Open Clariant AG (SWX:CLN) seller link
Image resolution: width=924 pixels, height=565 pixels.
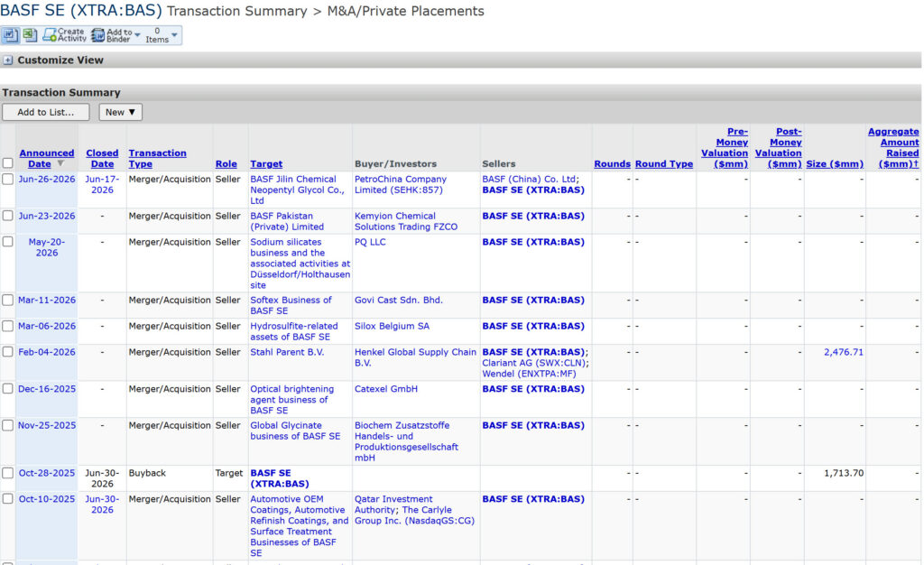point(534,363)
